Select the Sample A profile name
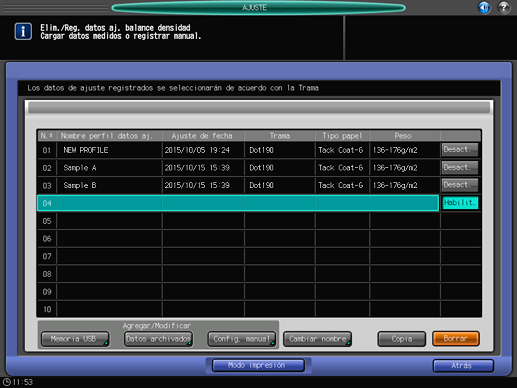 80,168
